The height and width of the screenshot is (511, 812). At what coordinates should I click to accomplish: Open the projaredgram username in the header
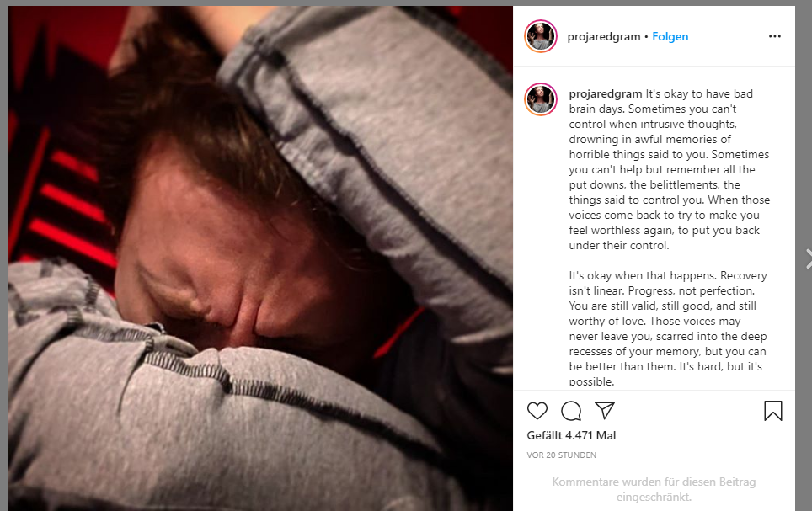pyautogui.click(x=604, y=36)
